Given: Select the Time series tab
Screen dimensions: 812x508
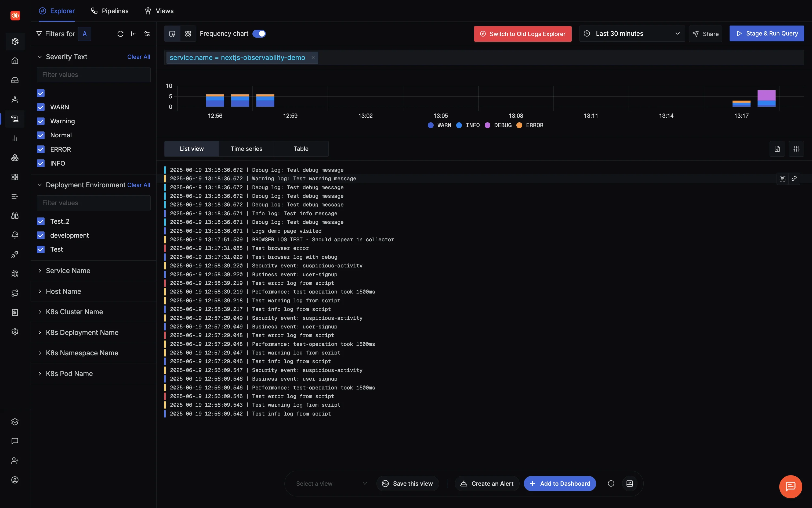Looking at the screenshot, I should [246, 149].
